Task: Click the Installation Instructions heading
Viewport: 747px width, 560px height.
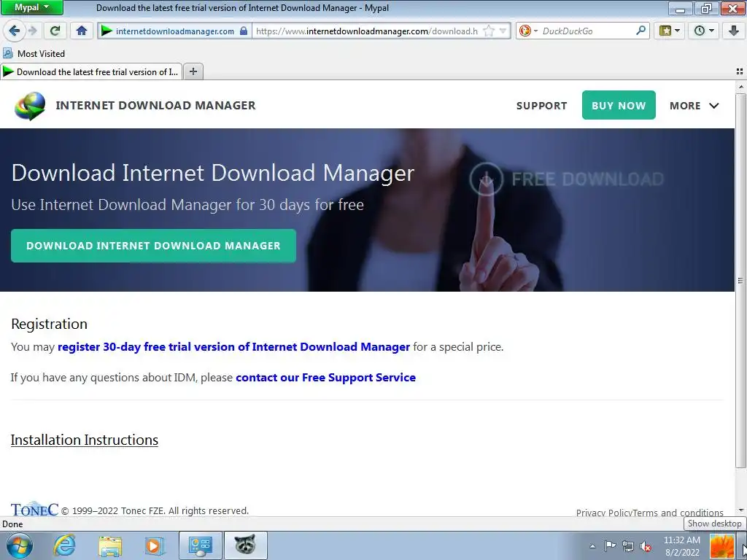Action: (x=85, y=440)
